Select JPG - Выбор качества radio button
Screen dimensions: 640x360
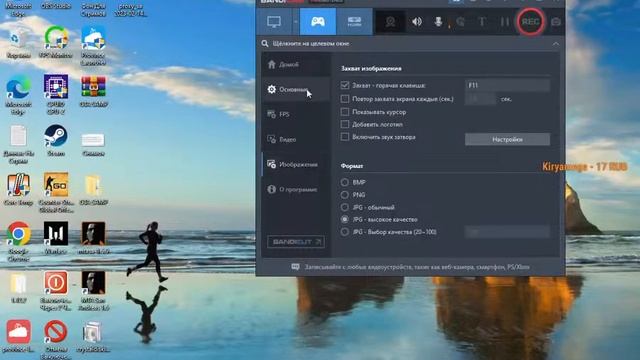(345, 232)
